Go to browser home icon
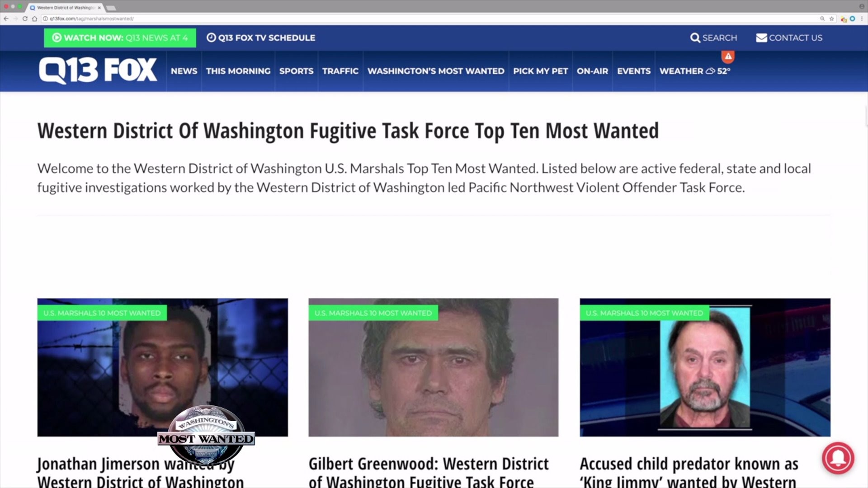 [34, 19]
